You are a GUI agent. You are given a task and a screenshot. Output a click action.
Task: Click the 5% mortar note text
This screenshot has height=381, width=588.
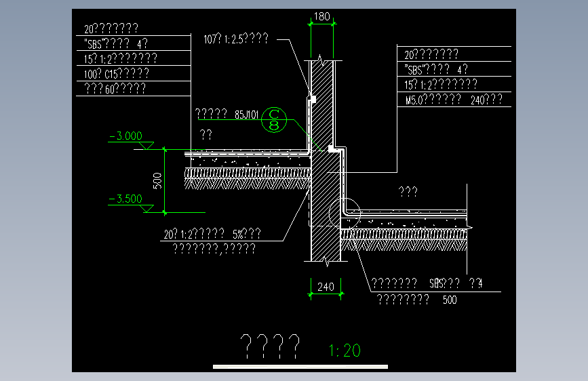pyautogui.click(x=212, y=235)
